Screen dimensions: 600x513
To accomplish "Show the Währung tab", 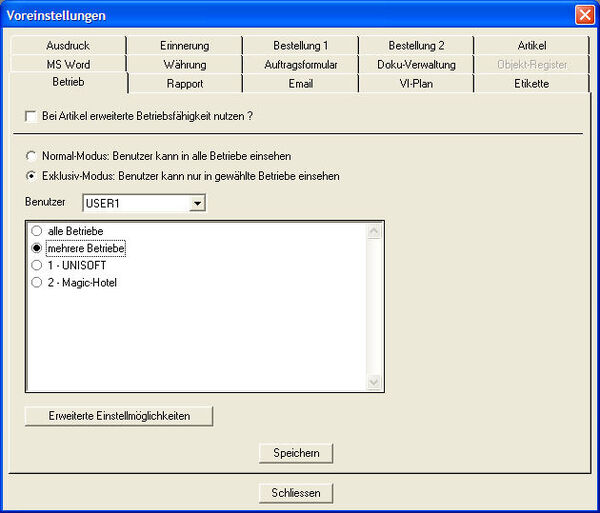I will coord(184,65).
